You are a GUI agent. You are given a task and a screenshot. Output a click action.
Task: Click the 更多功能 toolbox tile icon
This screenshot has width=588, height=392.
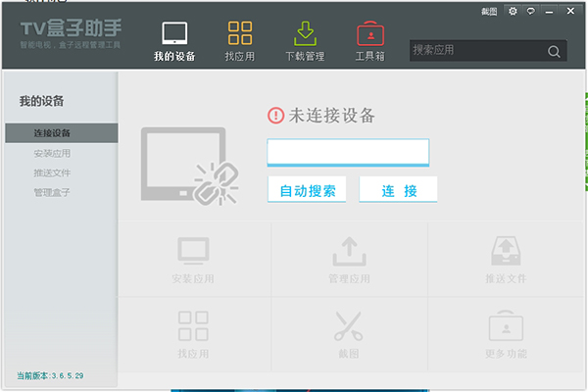click(506, 325)
